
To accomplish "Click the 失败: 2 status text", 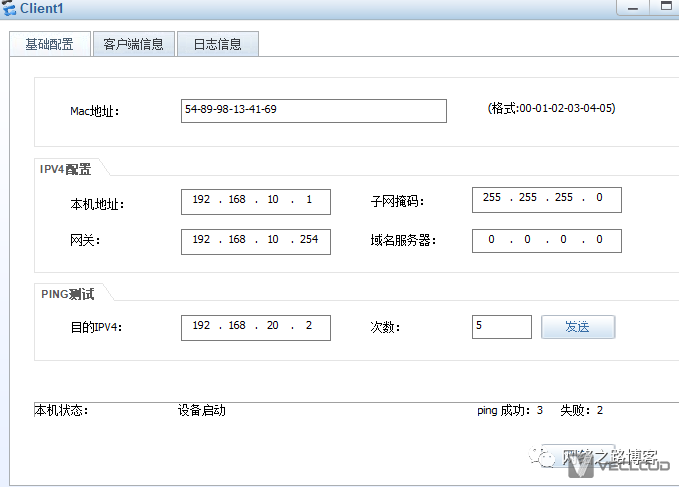I will click(581, 410).
